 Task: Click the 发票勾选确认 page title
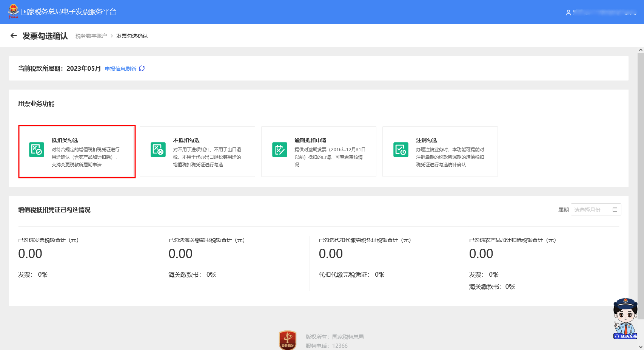(x=45, y=36)
